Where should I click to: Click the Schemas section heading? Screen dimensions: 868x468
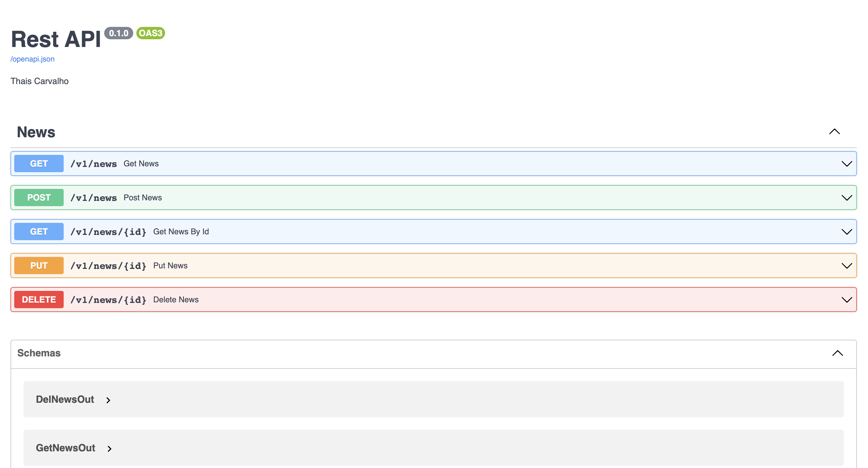pos(39,353)
